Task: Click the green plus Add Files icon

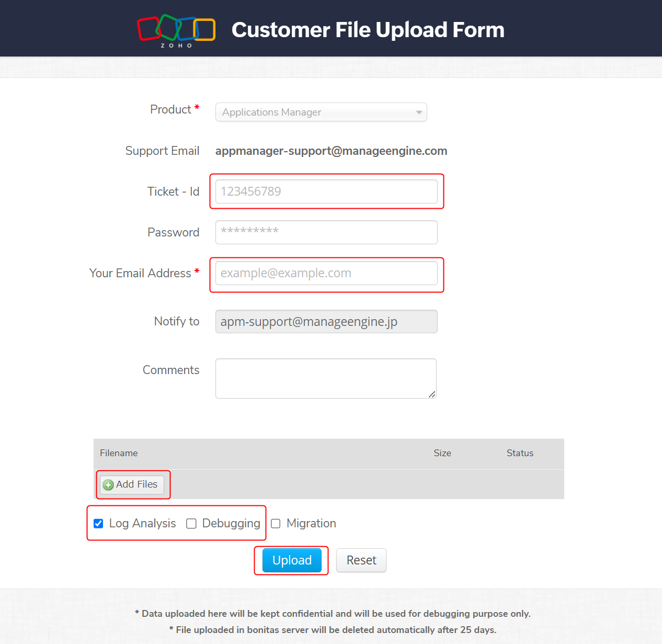Action: (x=108, y=485)
